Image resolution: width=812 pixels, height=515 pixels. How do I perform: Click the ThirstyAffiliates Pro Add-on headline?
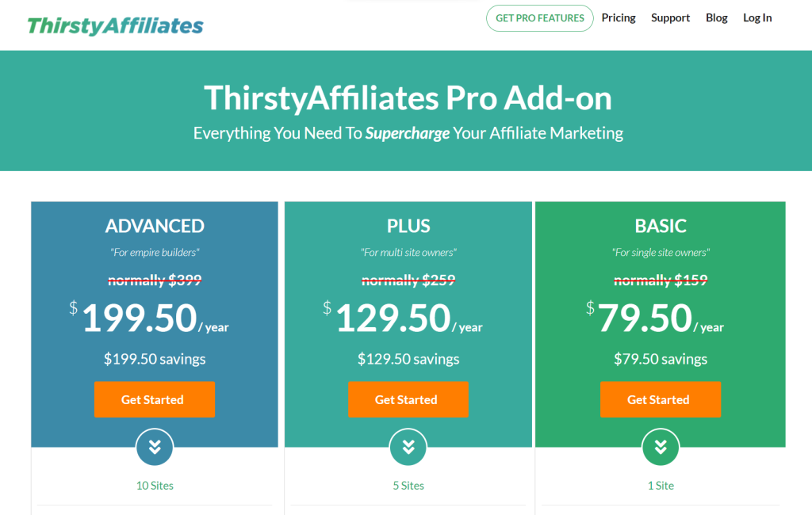click(408, 98)
